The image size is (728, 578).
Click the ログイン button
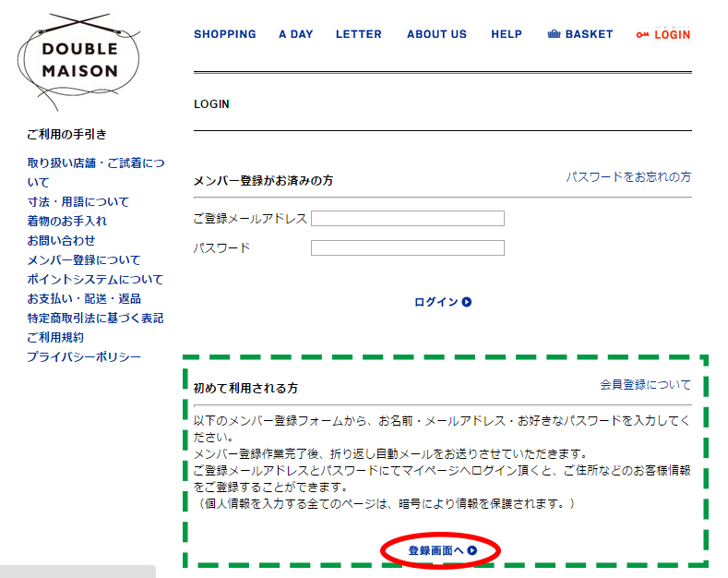pos(443,302)
